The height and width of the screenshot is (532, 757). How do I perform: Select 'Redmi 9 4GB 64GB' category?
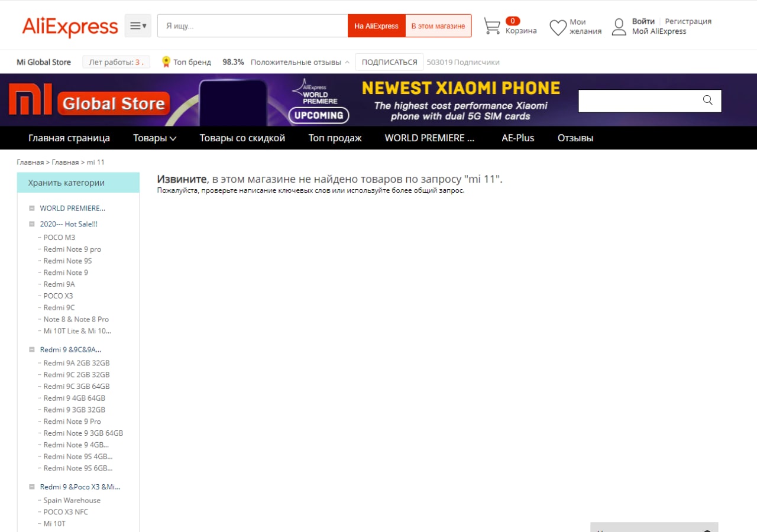75,398
